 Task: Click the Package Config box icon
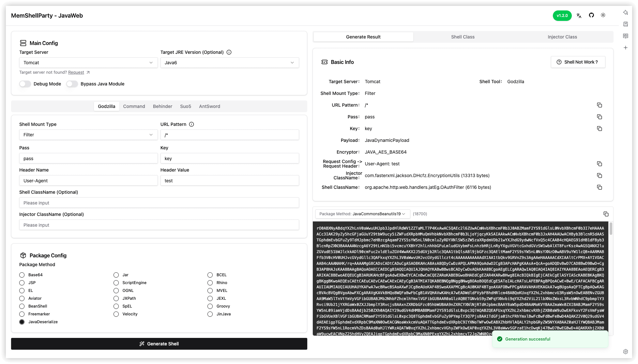(23, 255)
